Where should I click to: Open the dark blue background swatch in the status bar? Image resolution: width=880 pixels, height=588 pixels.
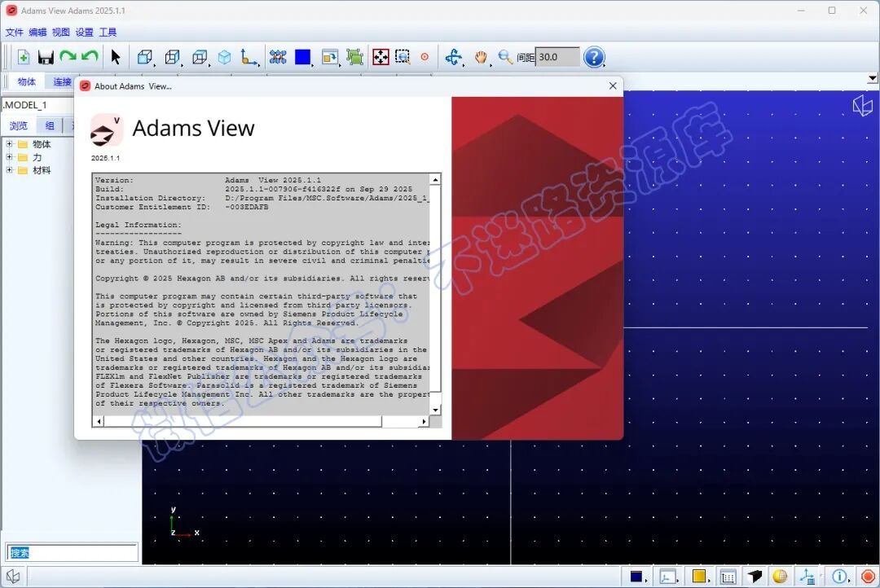coord(637,577)
